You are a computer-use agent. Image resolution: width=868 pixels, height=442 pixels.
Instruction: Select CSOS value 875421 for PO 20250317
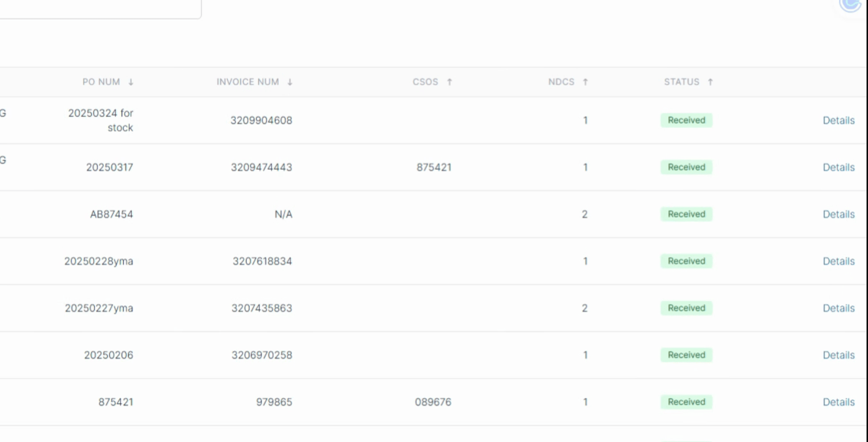point(434,167)
